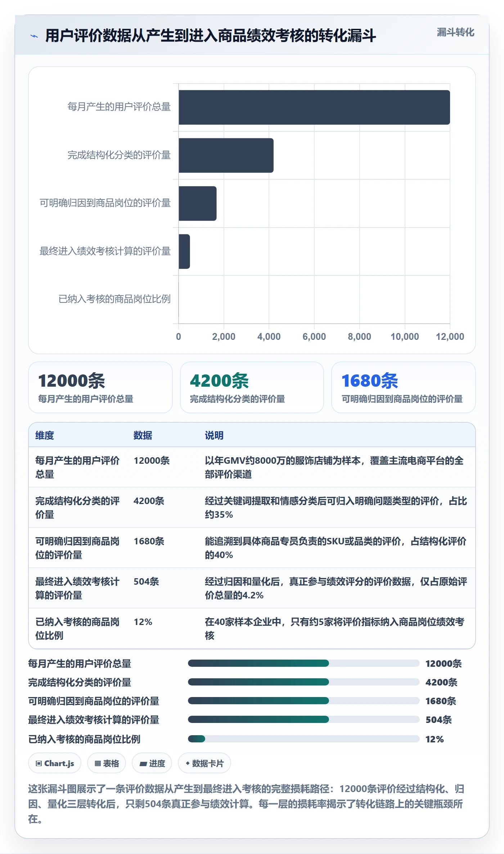The width and height of the screenshot is (504, 854).
Task: Click the 漏斗转化 badge in header
Action: coord(455,32)
